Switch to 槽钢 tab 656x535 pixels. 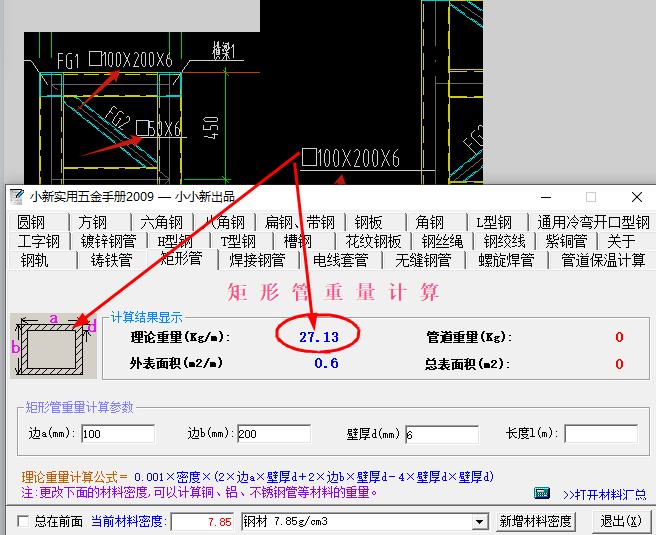pos(304,241)
